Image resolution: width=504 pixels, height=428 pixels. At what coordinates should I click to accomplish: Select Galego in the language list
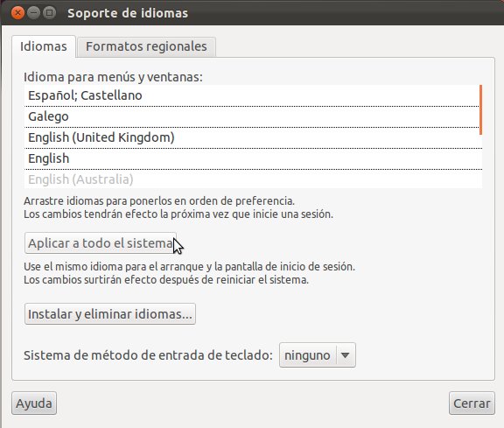(252, 116)
